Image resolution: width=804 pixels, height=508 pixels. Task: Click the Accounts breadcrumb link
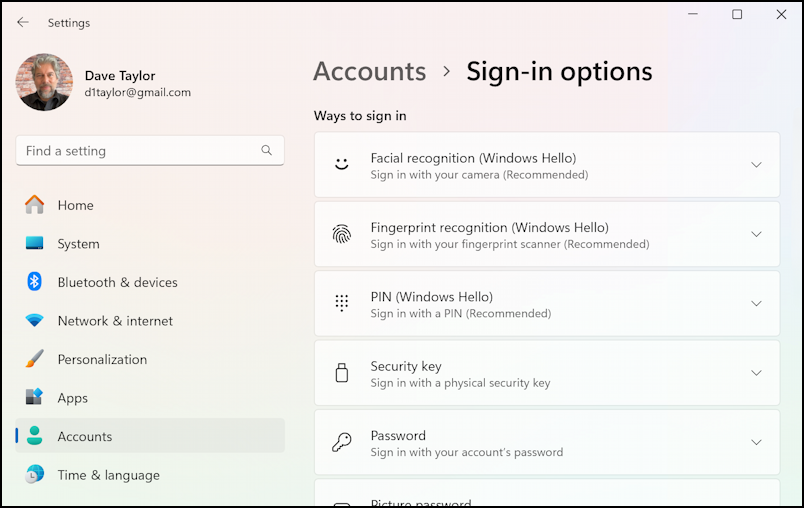[x=370, y=71]
